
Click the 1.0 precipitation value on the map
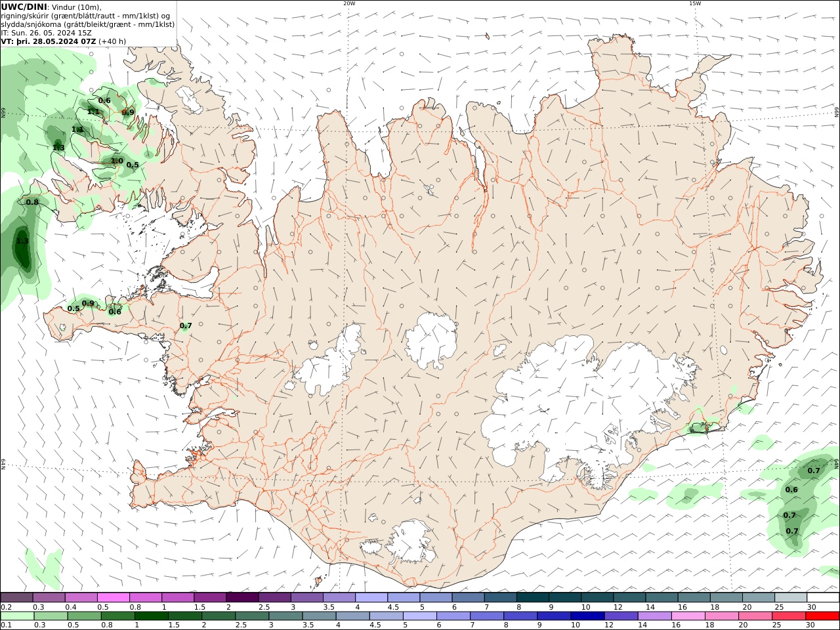(x=117, y=161)
